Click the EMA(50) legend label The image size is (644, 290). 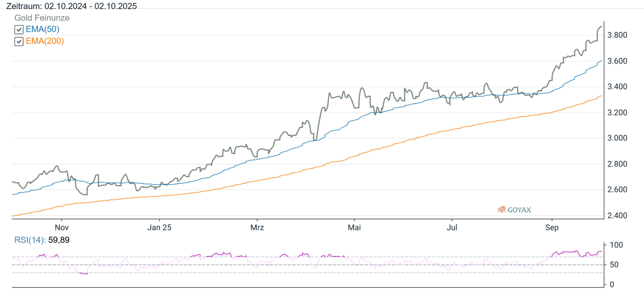[42, 29]
